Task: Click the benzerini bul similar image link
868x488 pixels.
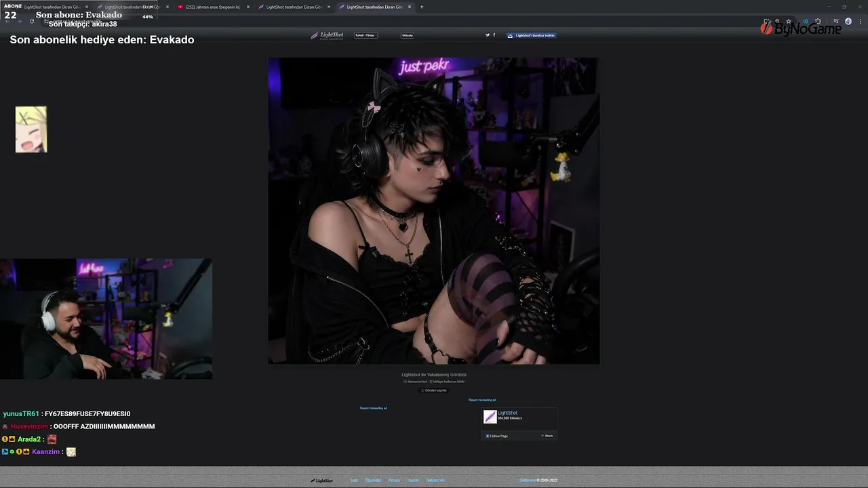Action: coord(416,382)
